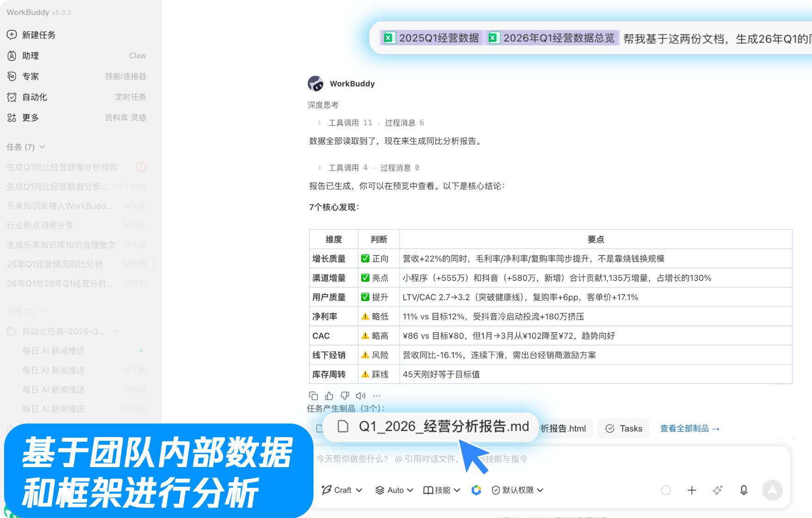Click the circle indicator in input bar
The image size is (812, 518).
[x=666, y=490]
